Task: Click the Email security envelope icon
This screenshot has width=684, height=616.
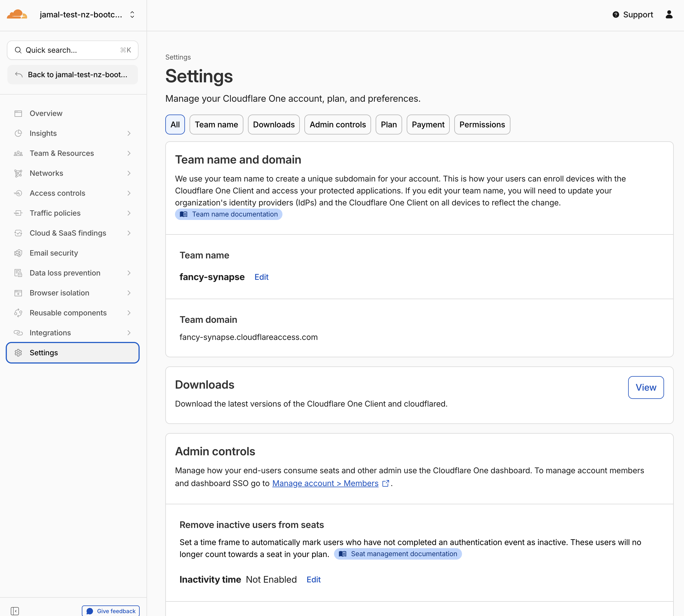Action: pyautogui.click(x=18, y=253)
